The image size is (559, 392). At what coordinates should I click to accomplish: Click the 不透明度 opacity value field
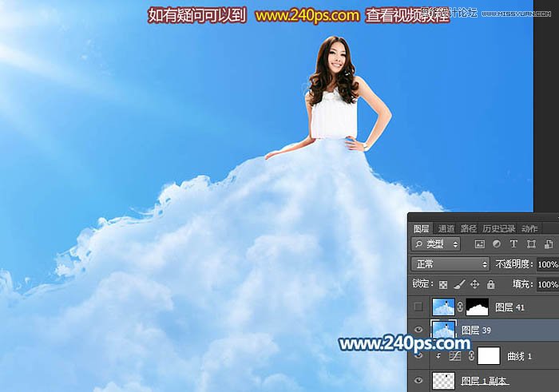547,264
